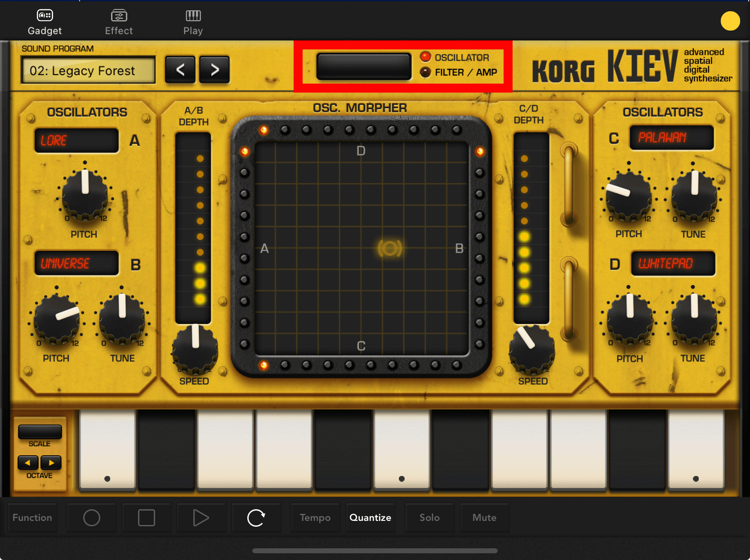Toggle the SCALE button
The image size is (750, 560).
tap(40, 432)
